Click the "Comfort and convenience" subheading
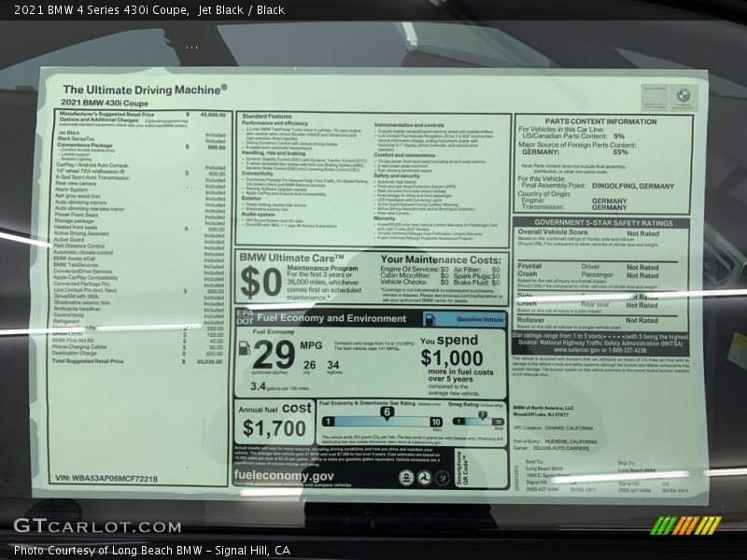747x560 pixels. coord(404,155)
